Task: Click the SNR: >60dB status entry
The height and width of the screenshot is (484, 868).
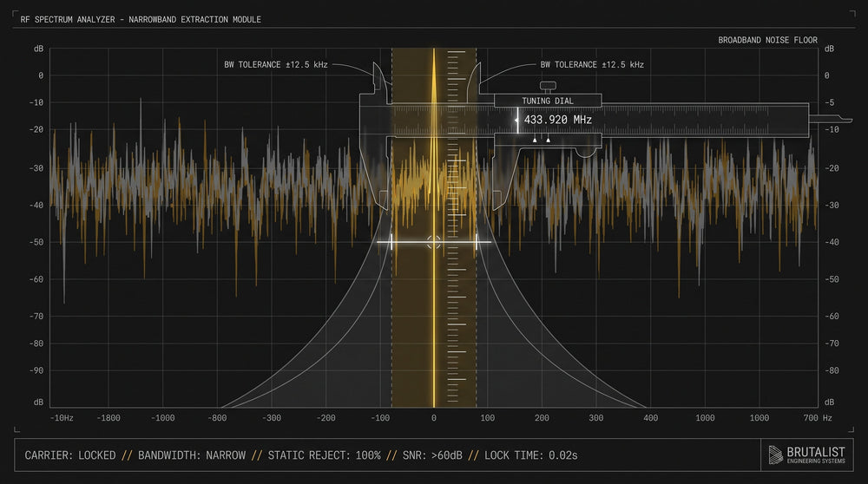Action: click(432, 455)
